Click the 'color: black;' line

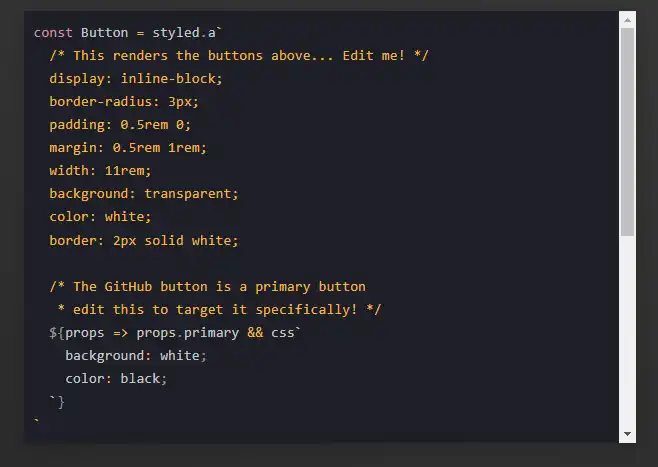pos(116,379)
